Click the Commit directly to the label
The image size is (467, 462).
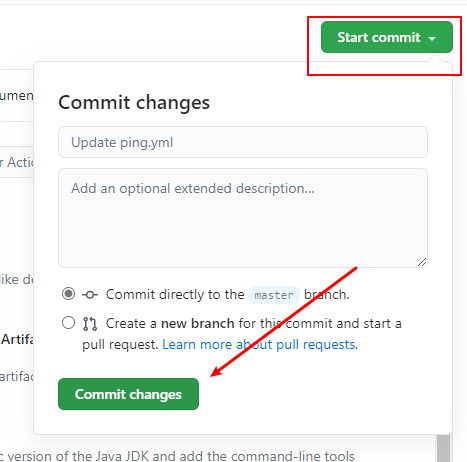coord(175,295)
